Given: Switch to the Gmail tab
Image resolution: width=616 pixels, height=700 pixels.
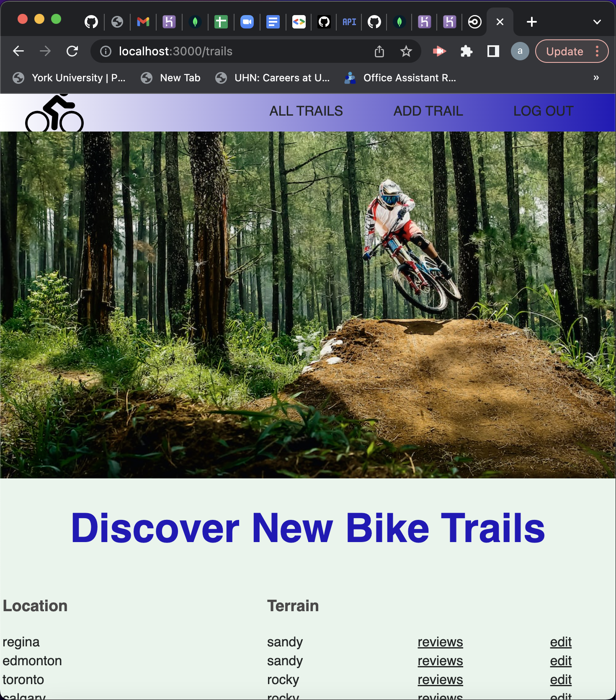Looking at the screenshot, I should click(x=143, y=22).
